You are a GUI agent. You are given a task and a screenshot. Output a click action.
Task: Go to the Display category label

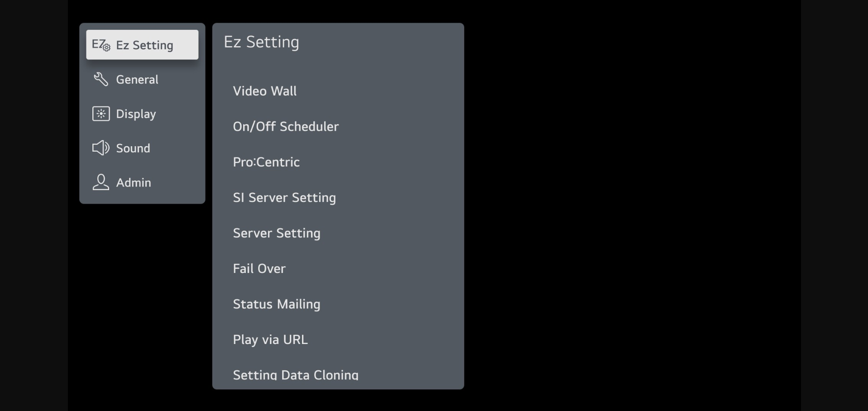(136, 114)
